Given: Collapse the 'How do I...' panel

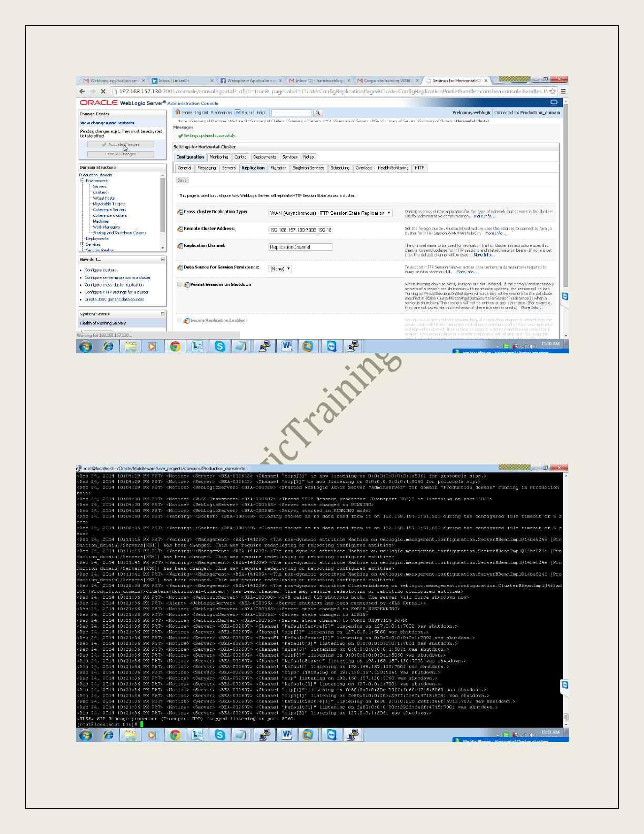Looking at the screenshot, I should point(163,260).
